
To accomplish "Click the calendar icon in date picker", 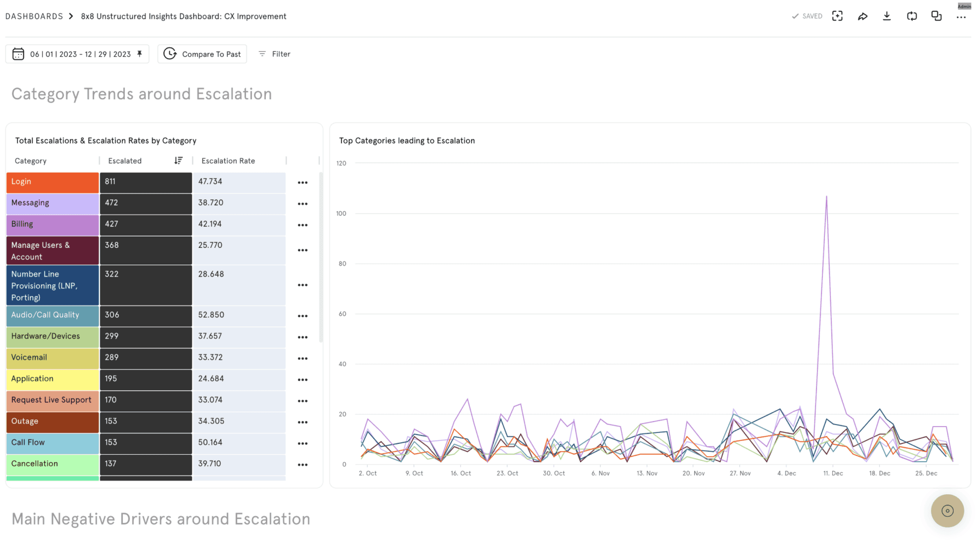I will click(x=18, y=54).
